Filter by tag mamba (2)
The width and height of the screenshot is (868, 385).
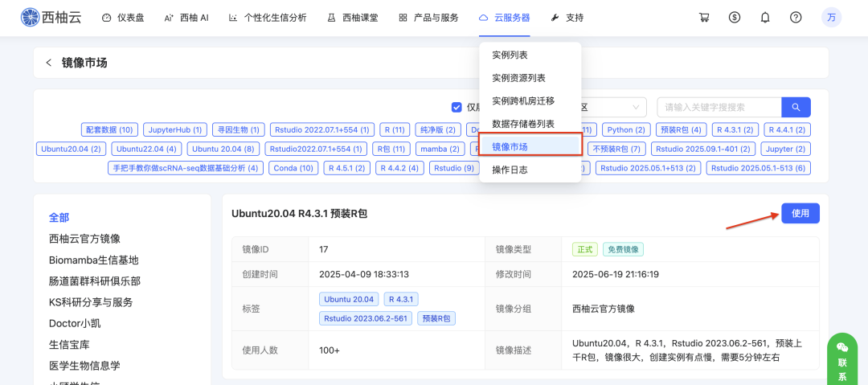(x=440, y=149)
